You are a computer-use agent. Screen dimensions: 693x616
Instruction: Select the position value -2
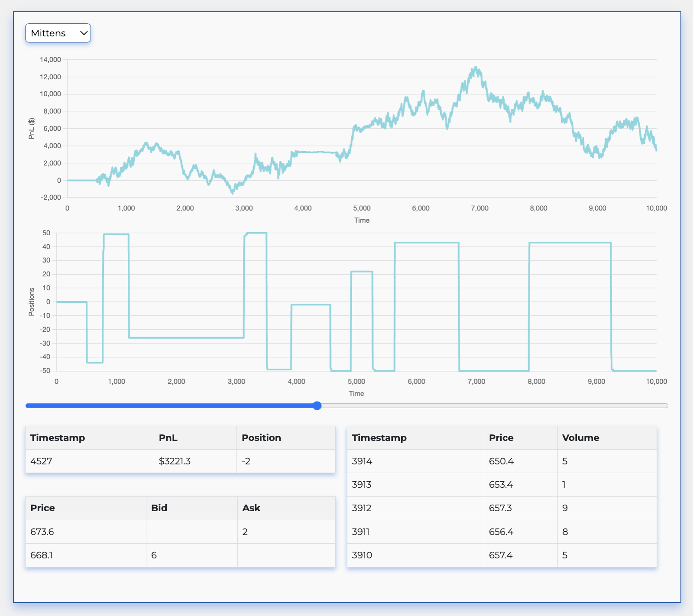click(x=246, y=461)
